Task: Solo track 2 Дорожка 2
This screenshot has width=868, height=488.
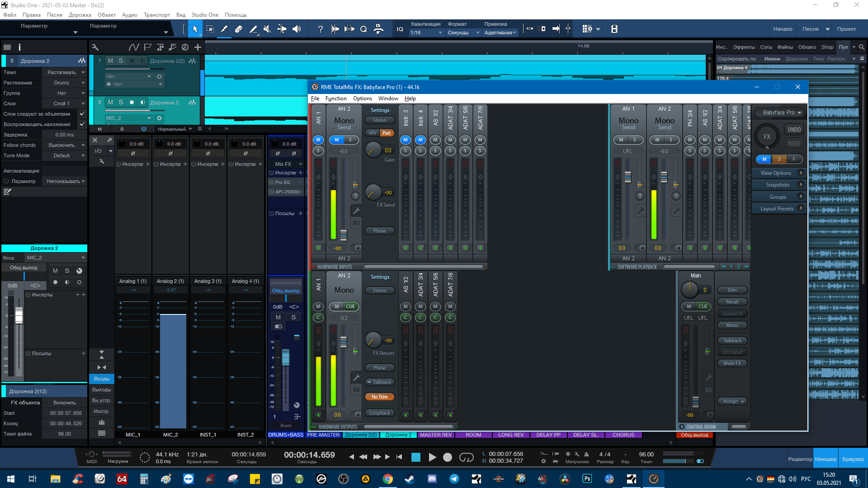Action: click(x=121, y=102)
